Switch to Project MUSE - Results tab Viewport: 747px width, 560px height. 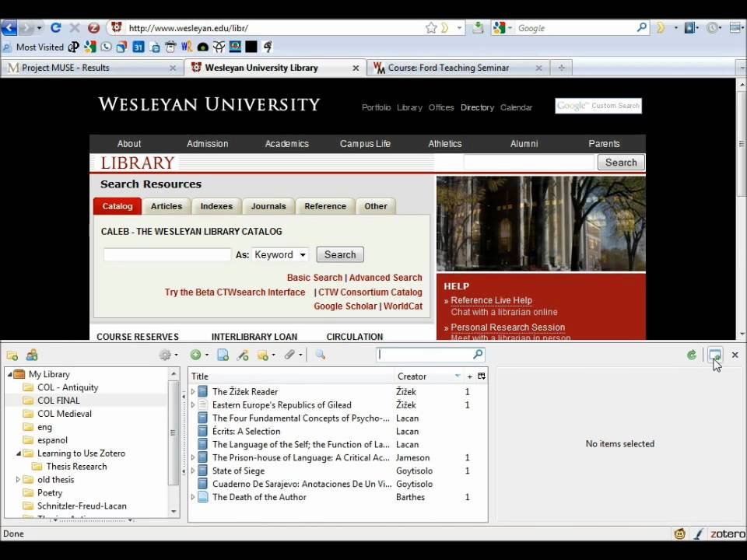90,68
